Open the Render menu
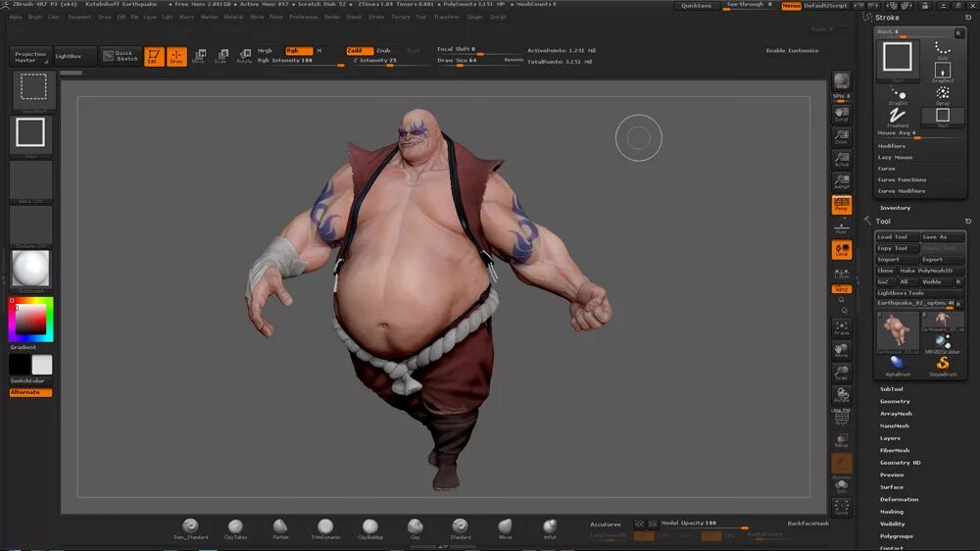Viewport: 980px width, 551px height. (332, 17)
